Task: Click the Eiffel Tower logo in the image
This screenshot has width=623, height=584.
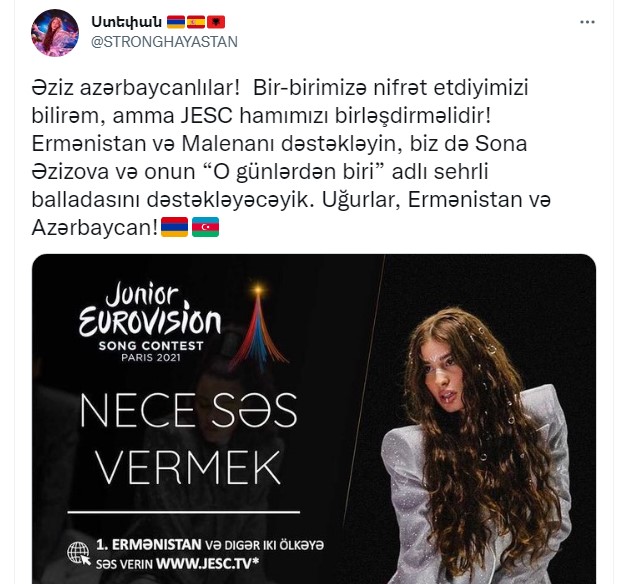Action: (x=258, y=324)
